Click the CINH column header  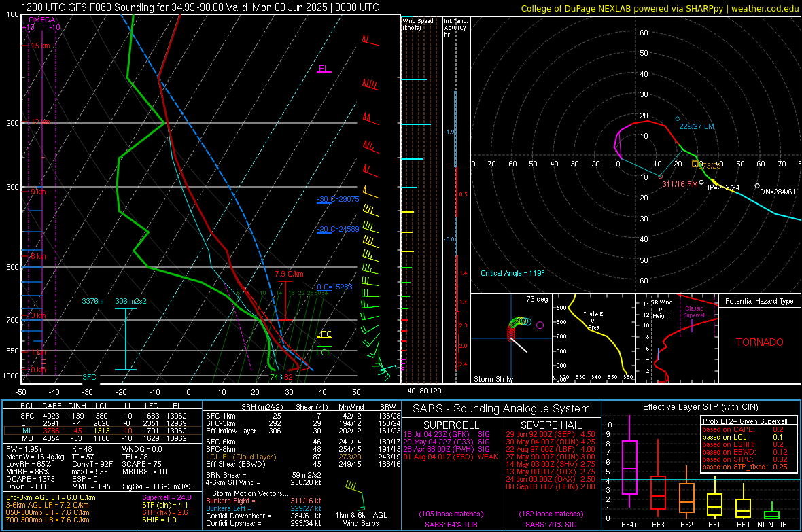tap(77, 406)
